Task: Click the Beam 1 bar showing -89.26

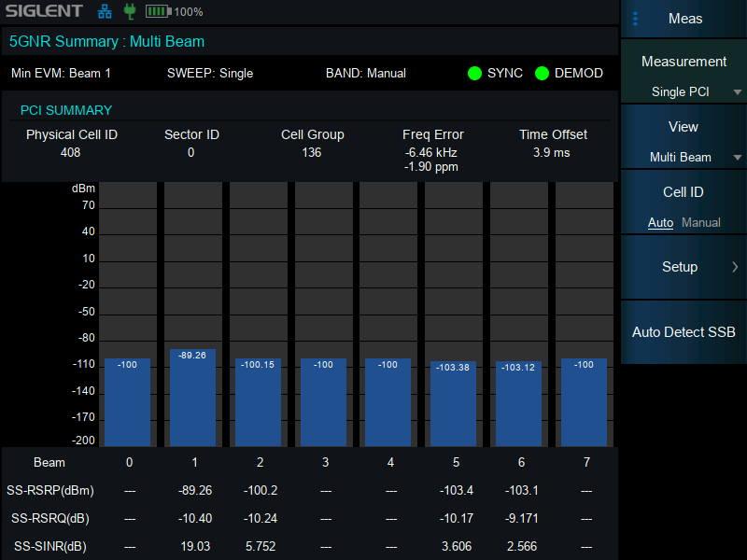Action: coord(192,398)
